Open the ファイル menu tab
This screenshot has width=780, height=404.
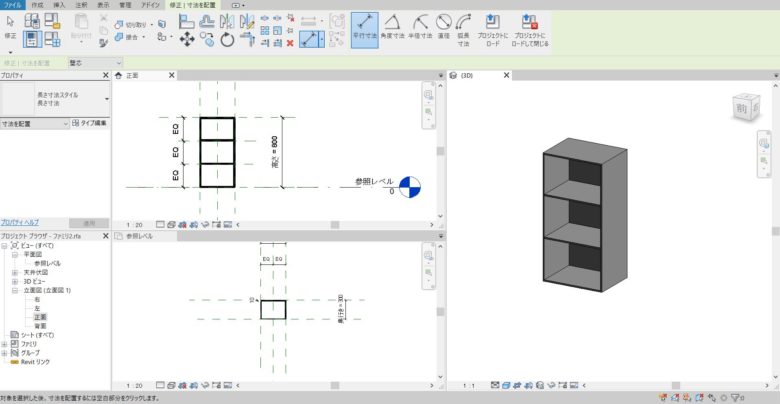12,5
